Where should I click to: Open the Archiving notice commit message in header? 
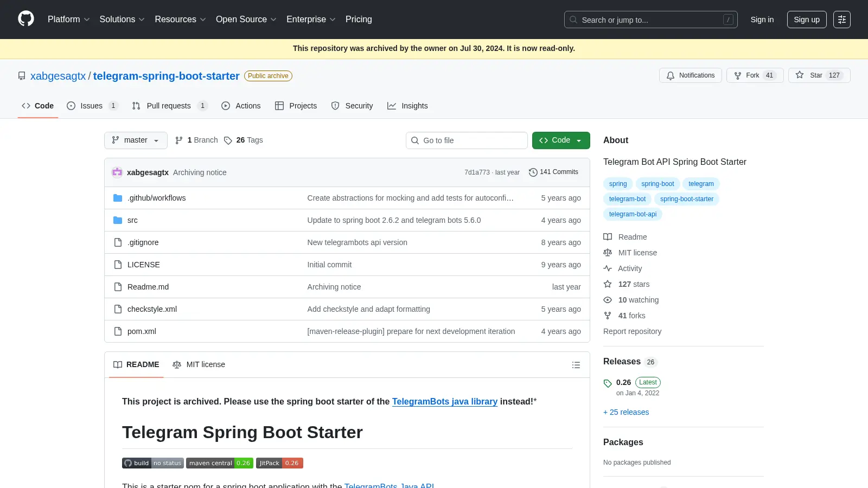200,172
